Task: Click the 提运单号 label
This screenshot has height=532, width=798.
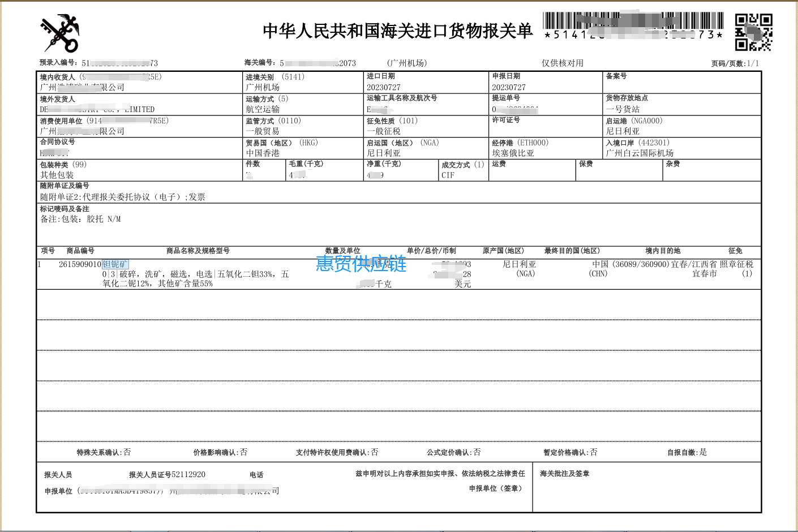Action: (506, 98)
